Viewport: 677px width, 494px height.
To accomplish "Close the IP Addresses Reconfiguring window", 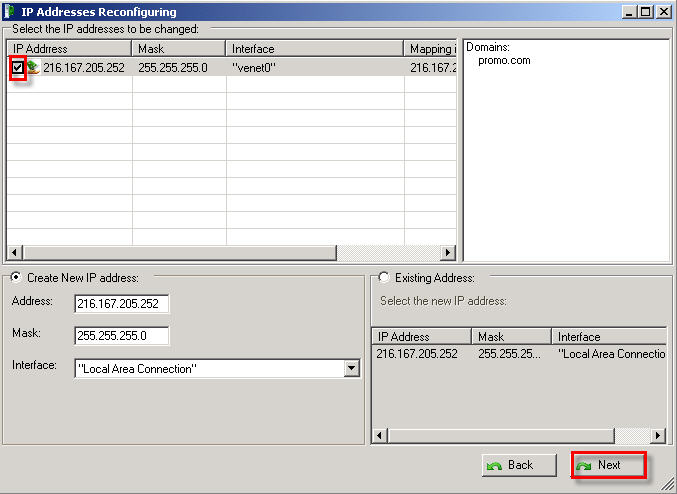I will point(664,12).
